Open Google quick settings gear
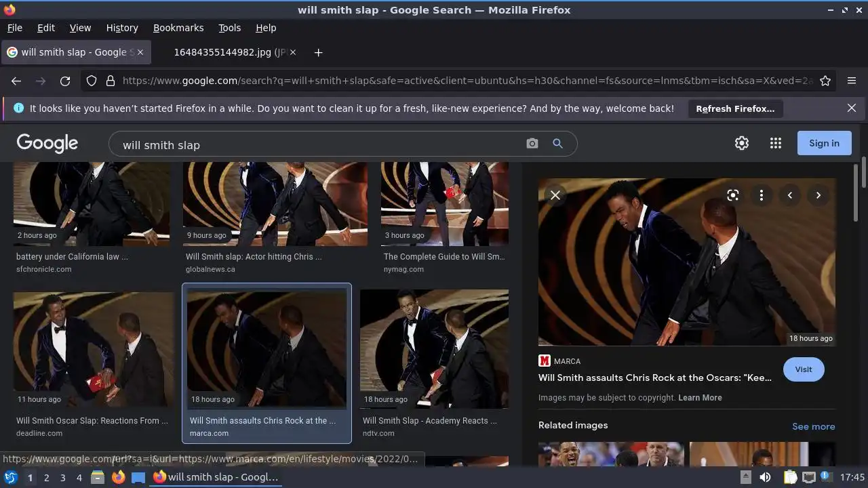The height and width of the screenshot is (488, 868). tap(742, 143)
